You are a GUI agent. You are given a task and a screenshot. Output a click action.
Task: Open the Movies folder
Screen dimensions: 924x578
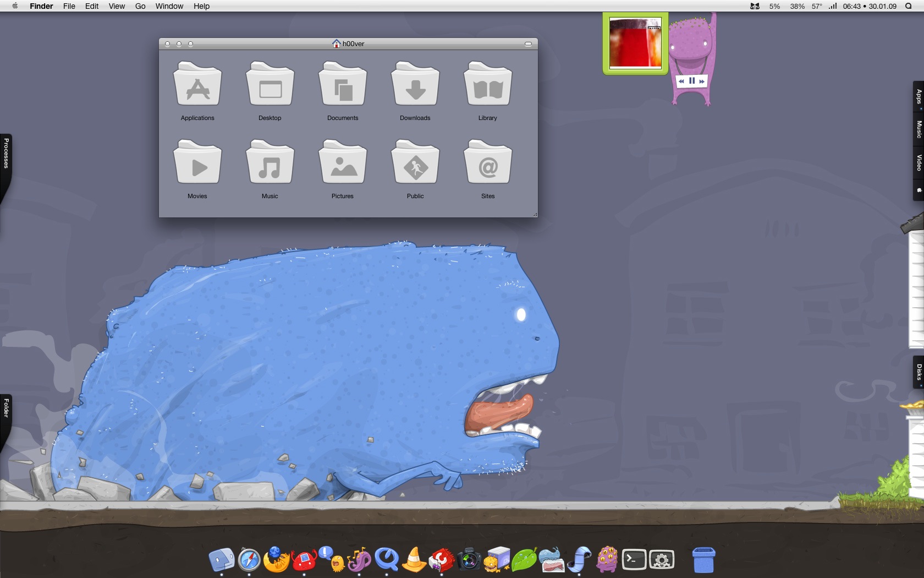pos(197,162)
